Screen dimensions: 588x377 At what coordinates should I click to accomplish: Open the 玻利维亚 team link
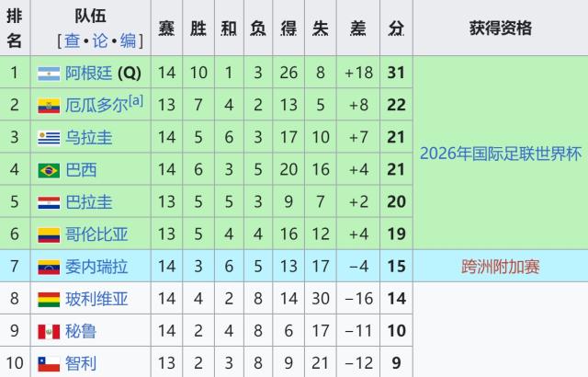tap(96, 299)
